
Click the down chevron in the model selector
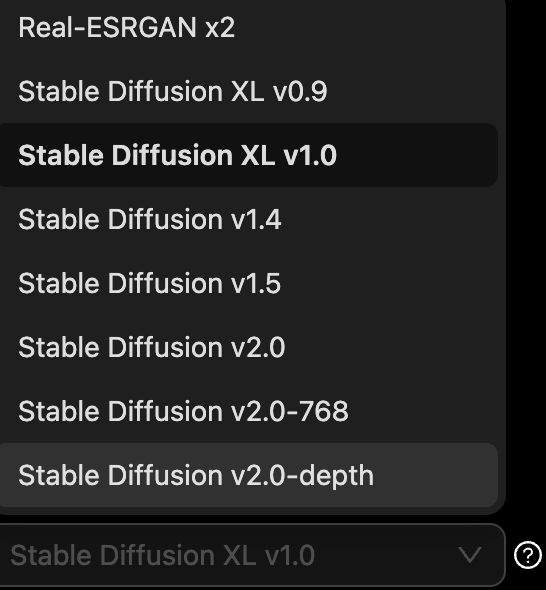point(470,555)
